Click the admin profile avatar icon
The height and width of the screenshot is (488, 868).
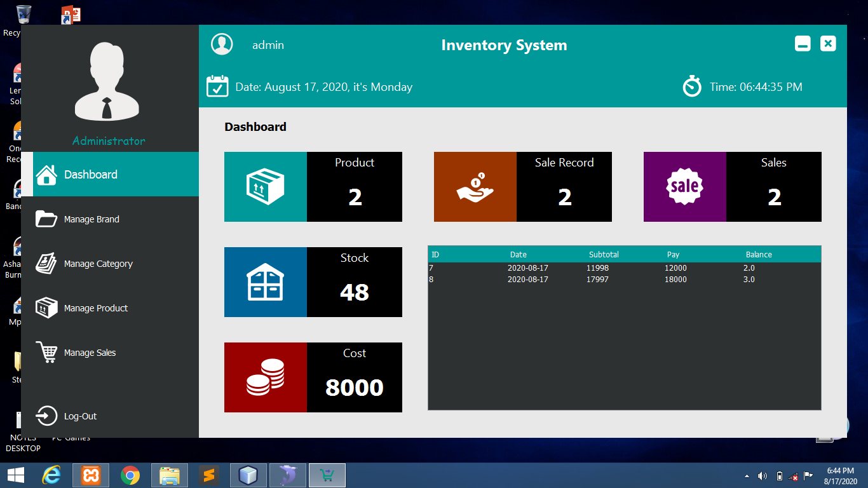point(222,44)
